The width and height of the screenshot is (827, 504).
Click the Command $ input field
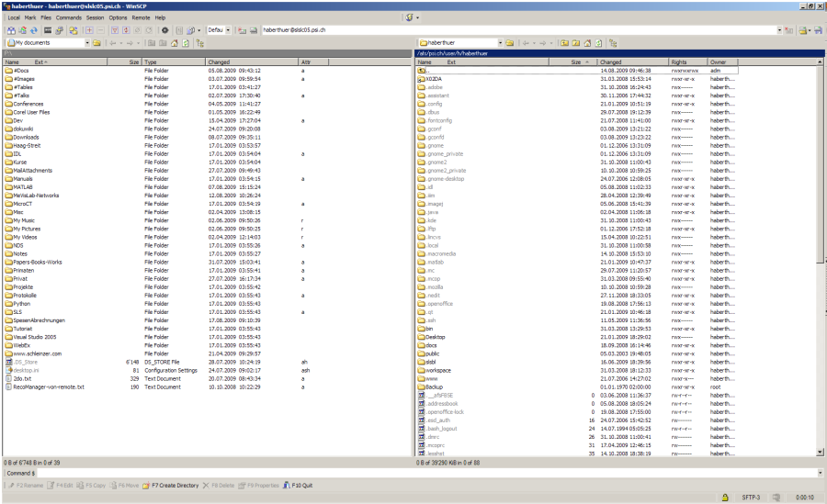point(426,473)
